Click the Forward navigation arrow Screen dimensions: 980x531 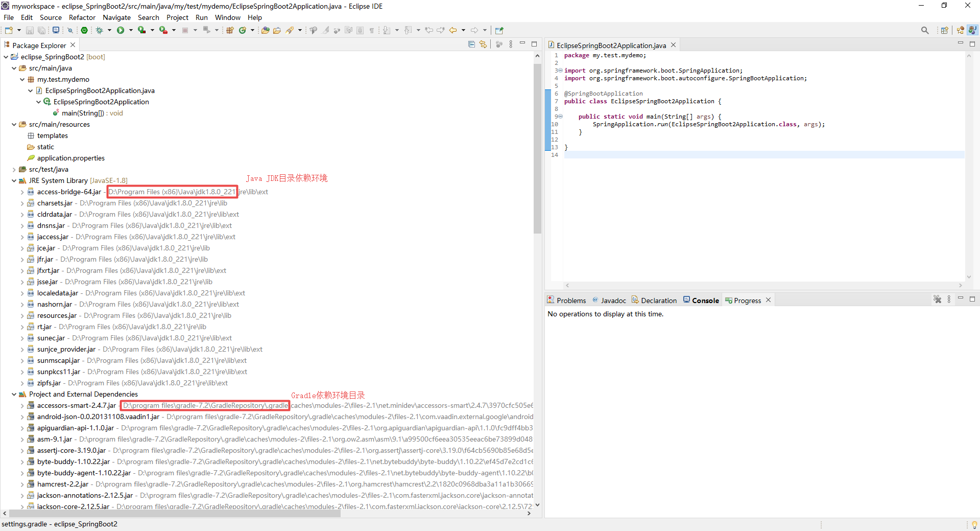(x=474, y=30)
